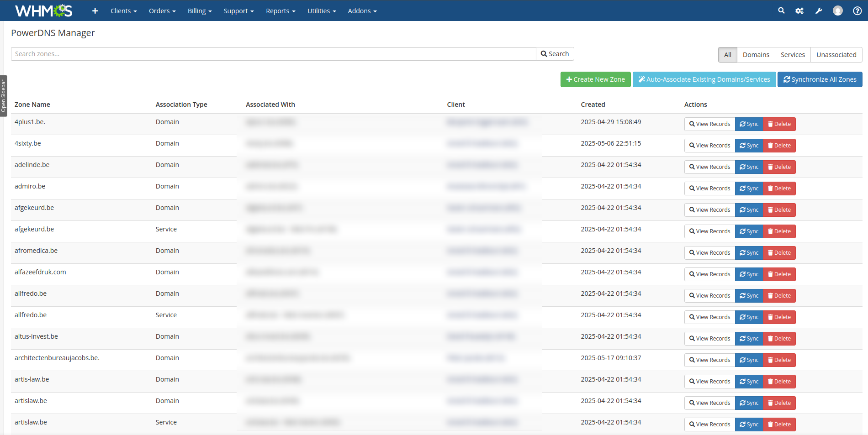Open the user account avatar icon
Screen dimensions: 868x435
[838, 10]
